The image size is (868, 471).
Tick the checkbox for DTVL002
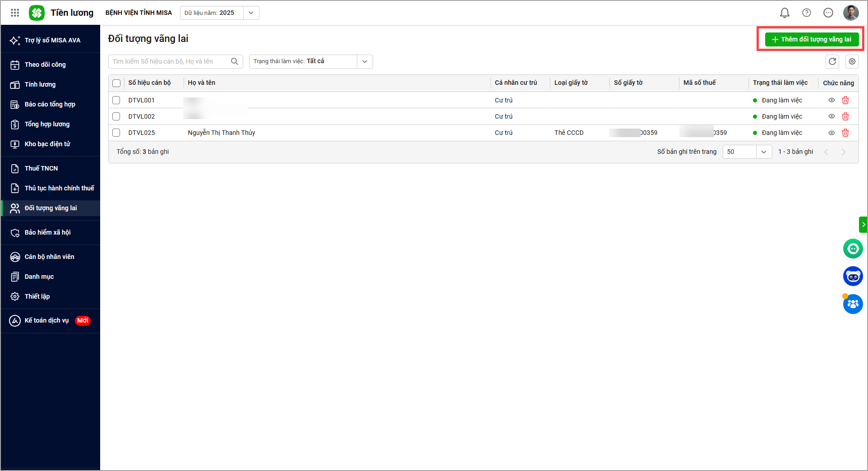point(116,116)
